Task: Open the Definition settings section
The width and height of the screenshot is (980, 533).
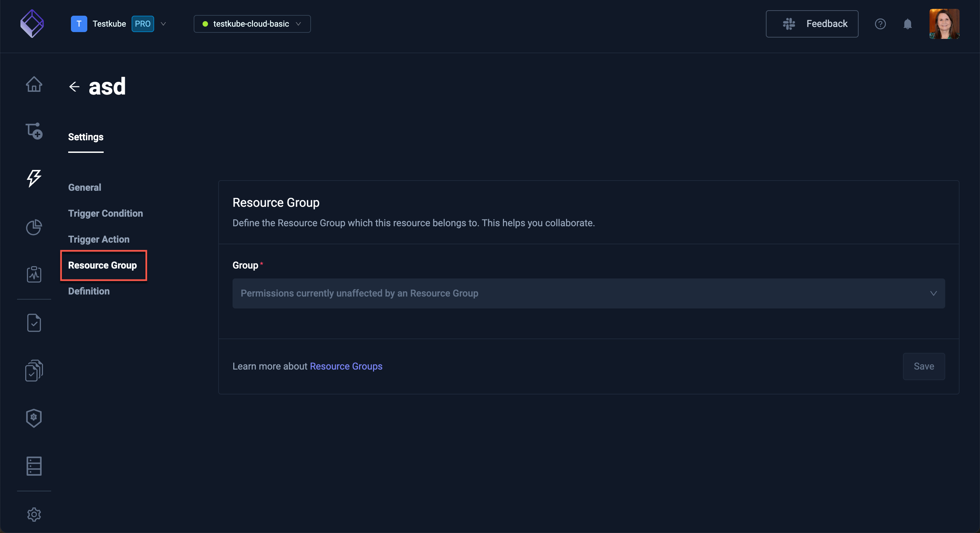Action: point(89,291)
